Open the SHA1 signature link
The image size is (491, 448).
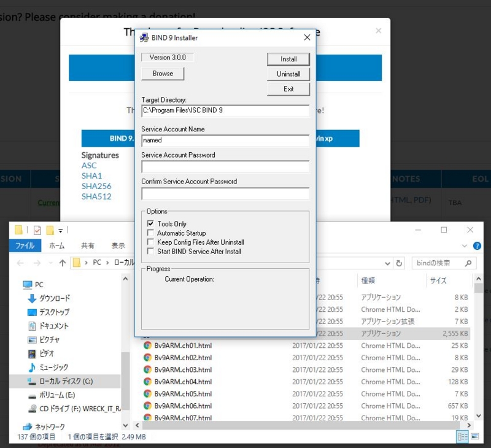[91, 176]
